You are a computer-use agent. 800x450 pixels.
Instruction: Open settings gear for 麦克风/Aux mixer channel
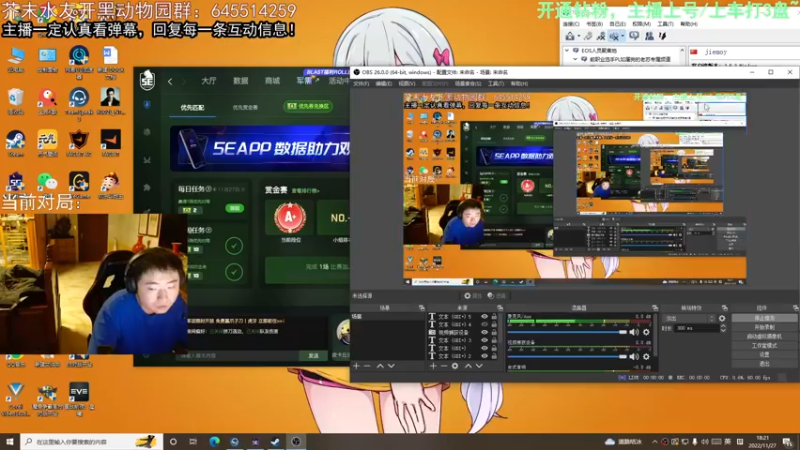646,332
